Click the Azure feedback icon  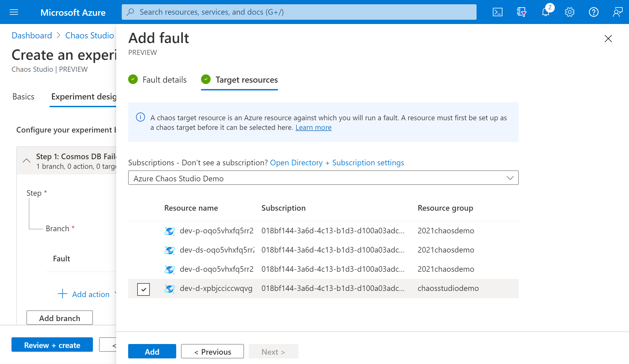point(616,12)
